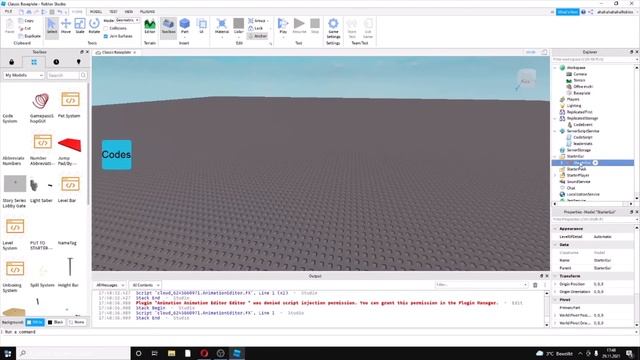Open the Toolbox Recent tab icon

pos(56,62)
